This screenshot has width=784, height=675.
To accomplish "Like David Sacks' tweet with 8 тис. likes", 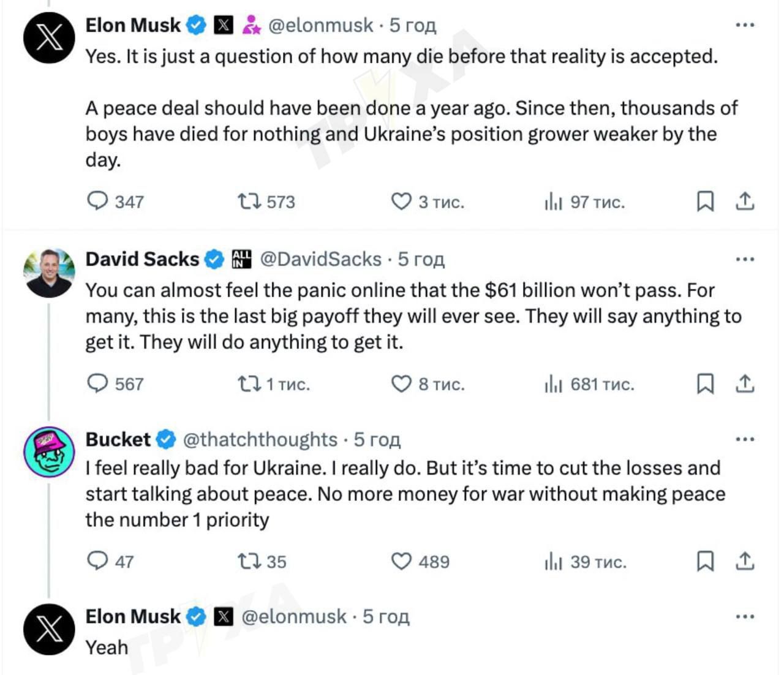I will click(x=401, y=383).
